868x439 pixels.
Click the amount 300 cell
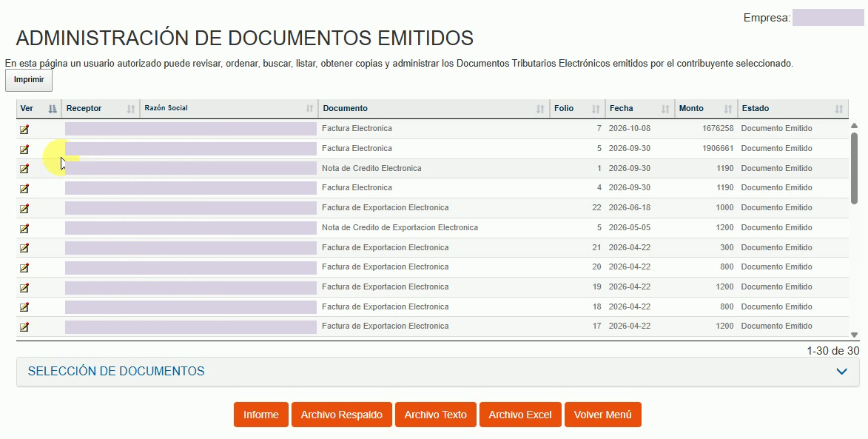pyautogui.click(x=727, y=247)
